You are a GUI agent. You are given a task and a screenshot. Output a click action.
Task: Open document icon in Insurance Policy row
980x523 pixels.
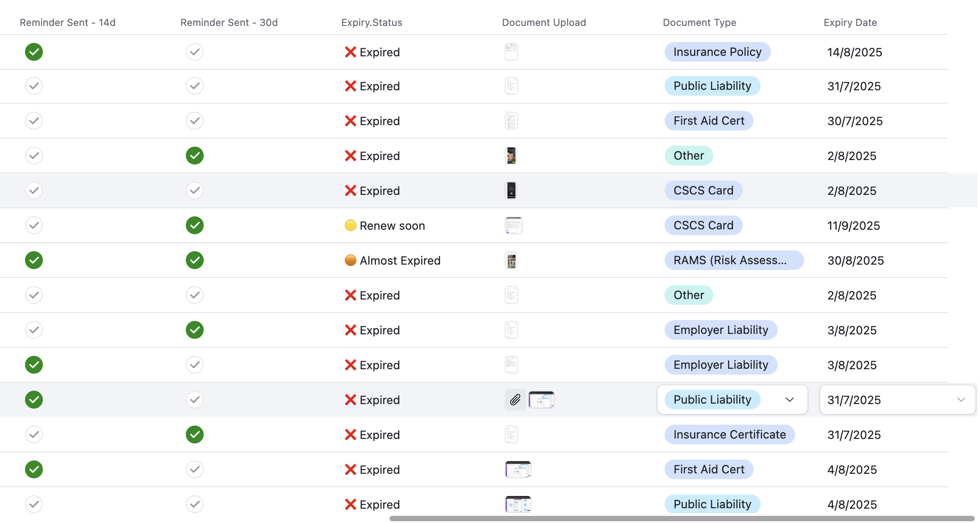point(511,52)
